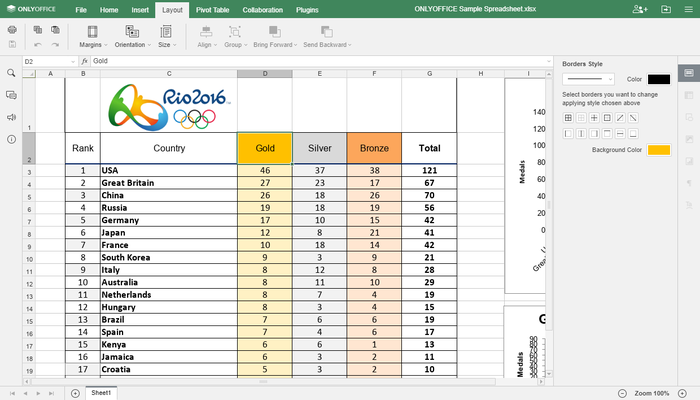Open Orientation dropdown

tap(133, 37)
